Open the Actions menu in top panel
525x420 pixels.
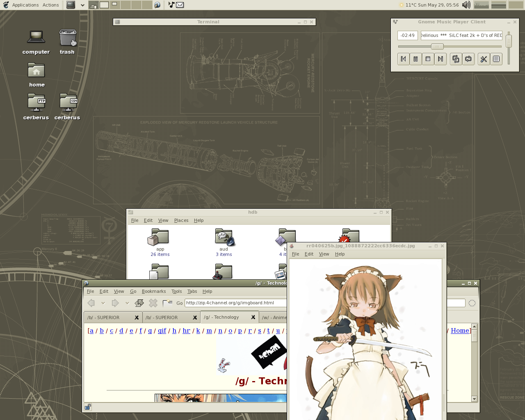coord(51,5)
